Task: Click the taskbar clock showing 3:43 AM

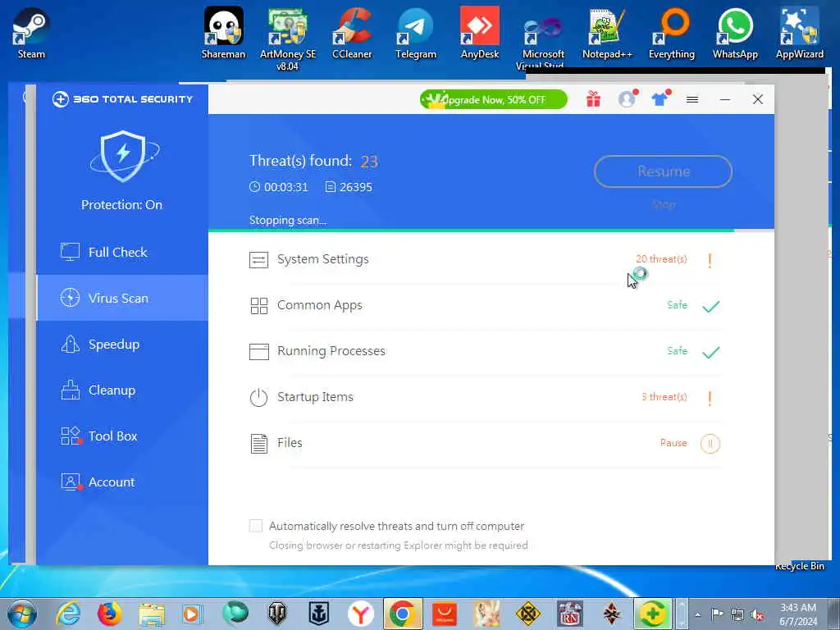Action: (798, 614)
